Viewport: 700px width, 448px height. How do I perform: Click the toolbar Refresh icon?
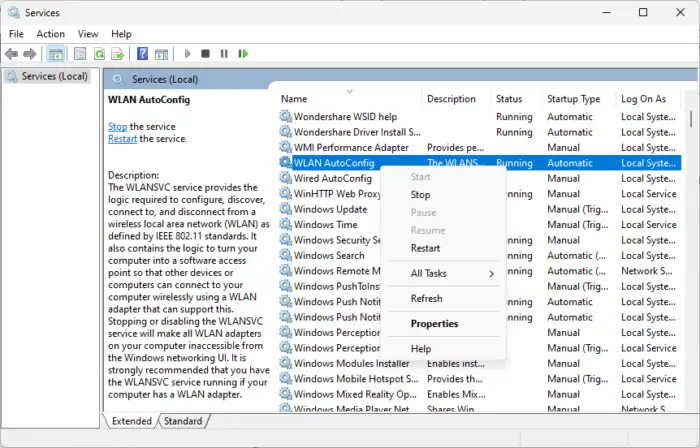tap(99, 54)
